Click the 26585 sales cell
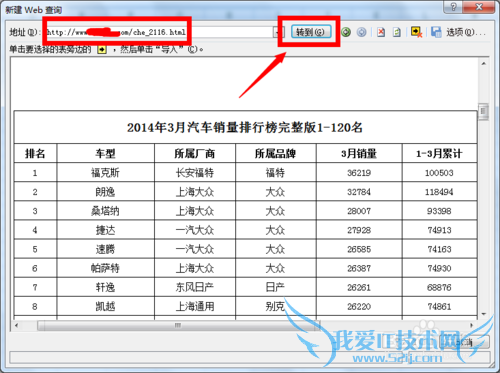The width and height of the screenshot is (500, 373). 359,249
